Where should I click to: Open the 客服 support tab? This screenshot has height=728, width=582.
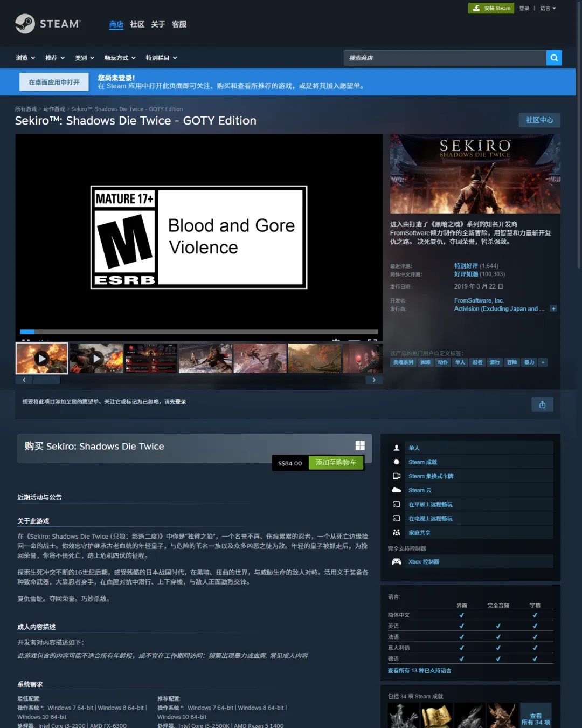coord(179,24)
